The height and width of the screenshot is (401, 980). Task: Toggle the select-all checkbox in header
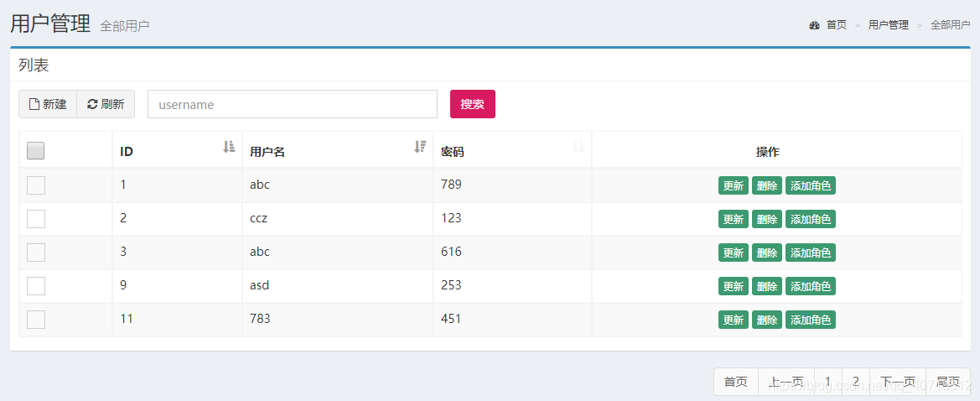coord(36,151)
